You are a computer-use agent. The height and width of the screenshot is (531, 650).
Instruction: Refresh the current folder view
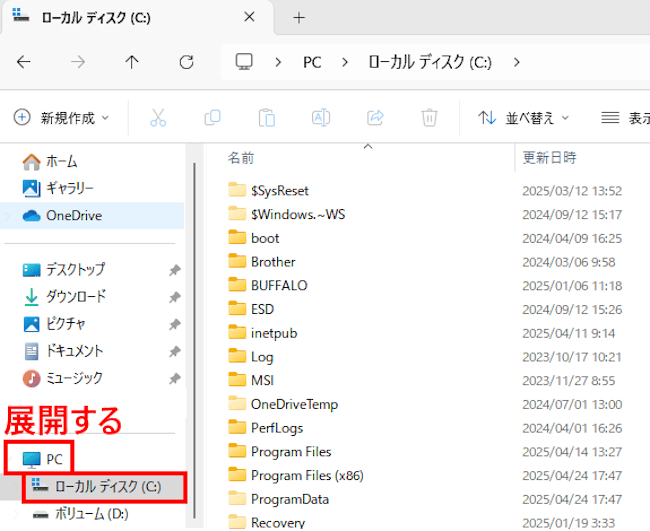tap(187, 62)
